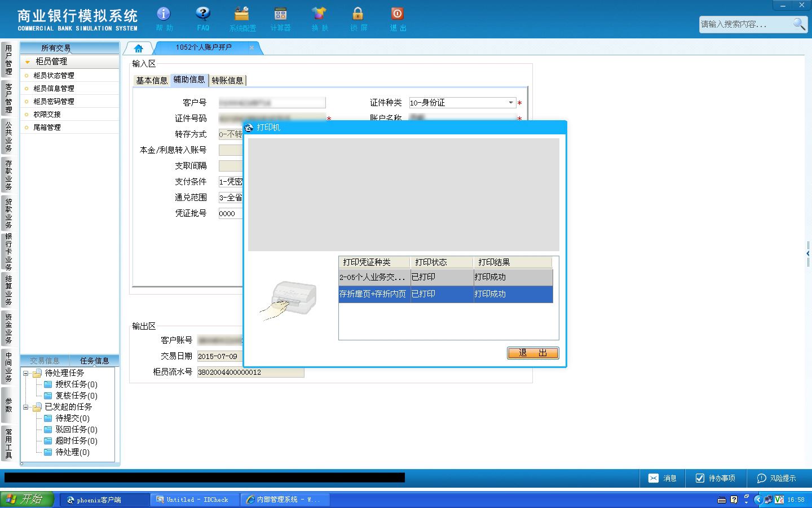Select the 2-05个人业务交 print row
812x508 pixels.
[445, 277]
